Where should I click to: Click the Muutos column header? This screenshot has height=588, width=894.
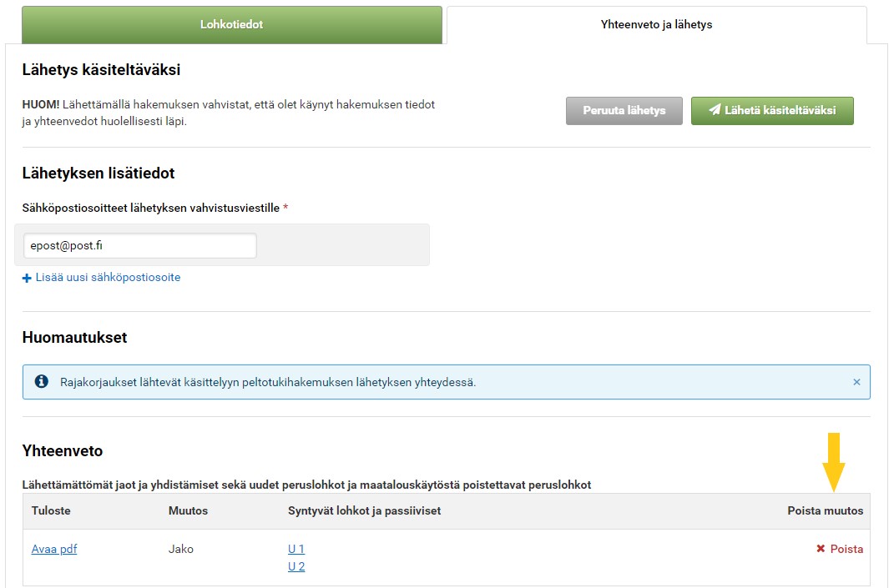188,510
